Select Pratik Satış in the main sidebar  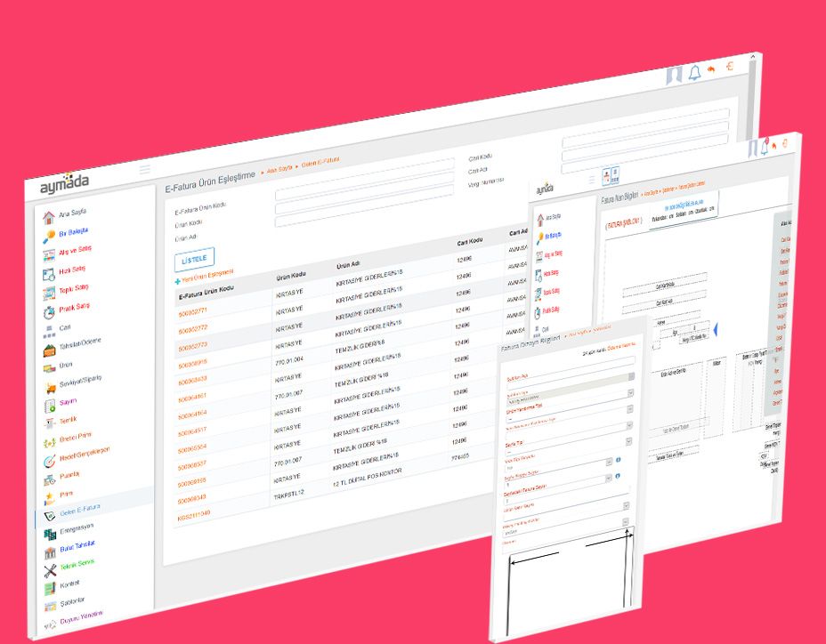pos(74,309)
